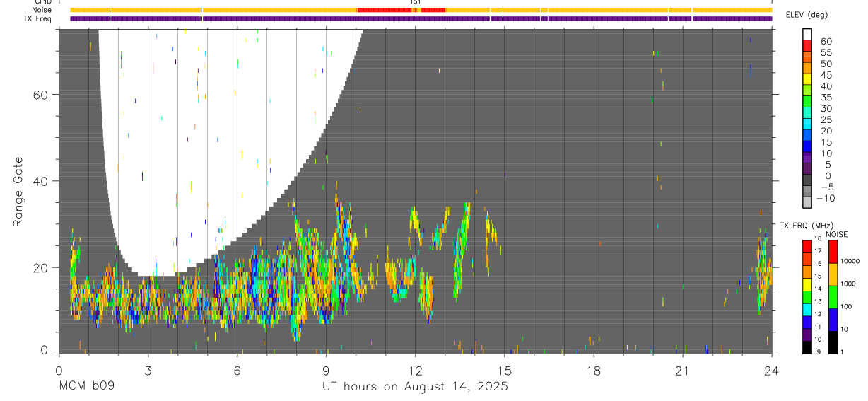Image resolution: width=868 pixels, height=401 pixels.
Task: Click the 'Range Gate' axis title
Action: 19,192
